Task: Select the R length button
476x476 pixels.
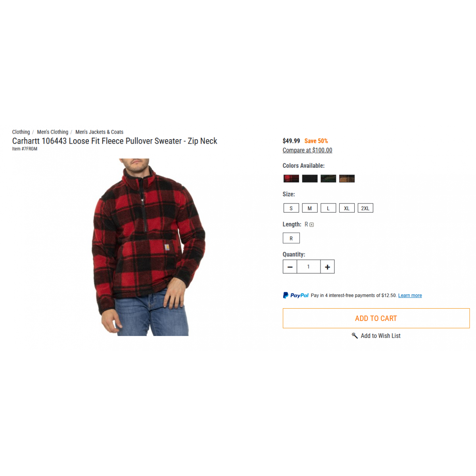Action: tap(291, 238)
